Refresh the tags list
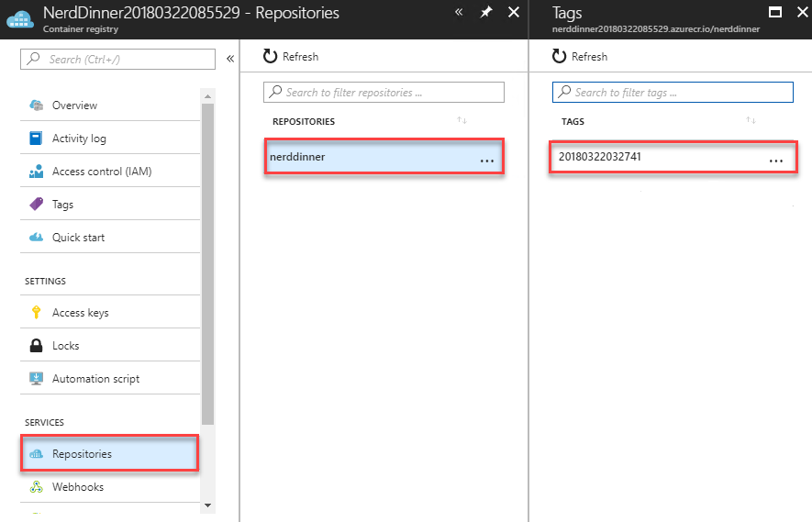Viewport: 812px width, 522px height. point(580,57)
